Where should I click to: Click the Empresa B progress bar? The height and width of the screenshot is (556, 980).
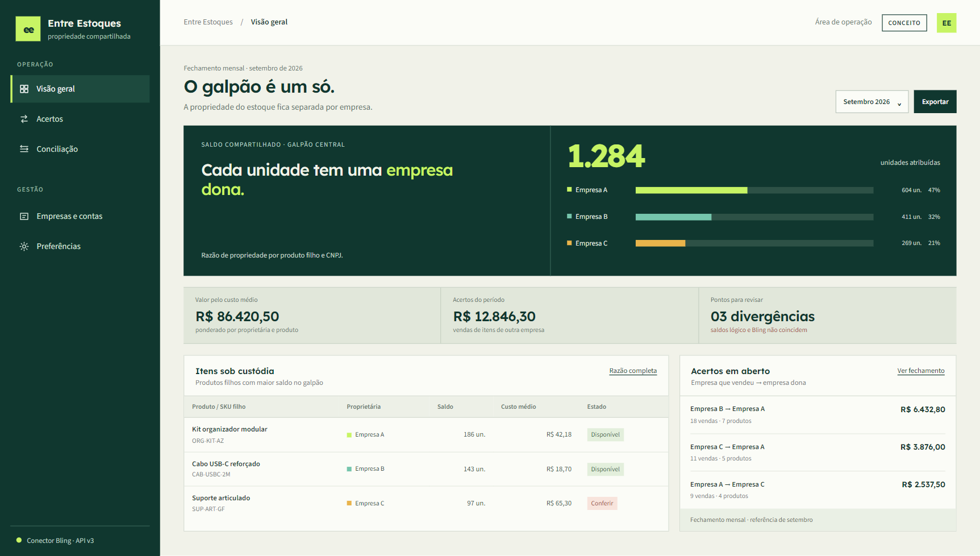pos(754,217)
